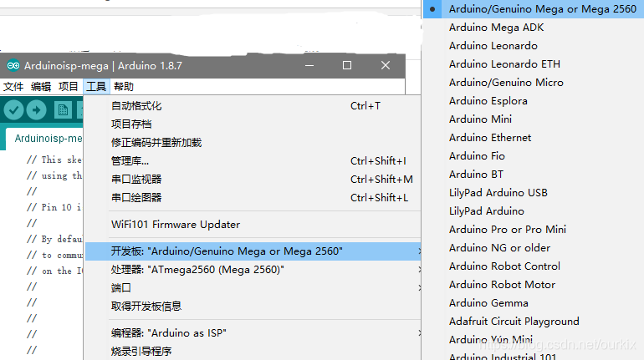Select Arduino Mega ADK board
This screenshot has width=644, height=360.
534,28
